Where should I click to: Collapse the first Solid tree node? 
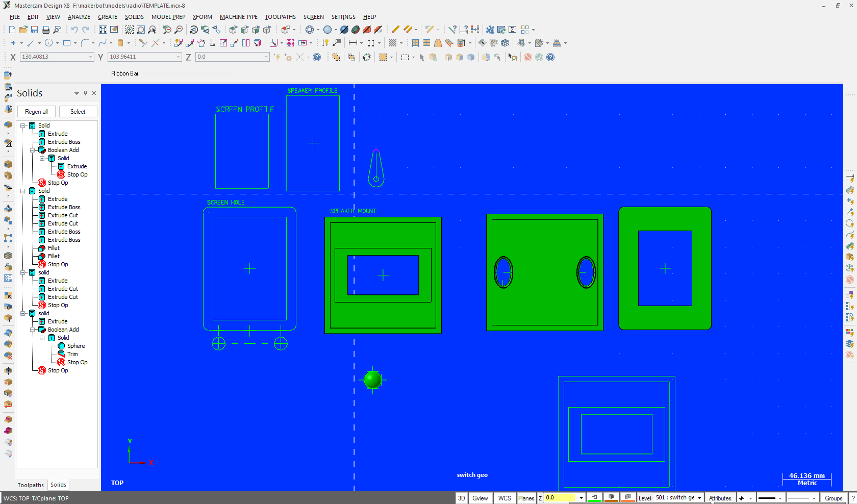[x=23, y=125]
